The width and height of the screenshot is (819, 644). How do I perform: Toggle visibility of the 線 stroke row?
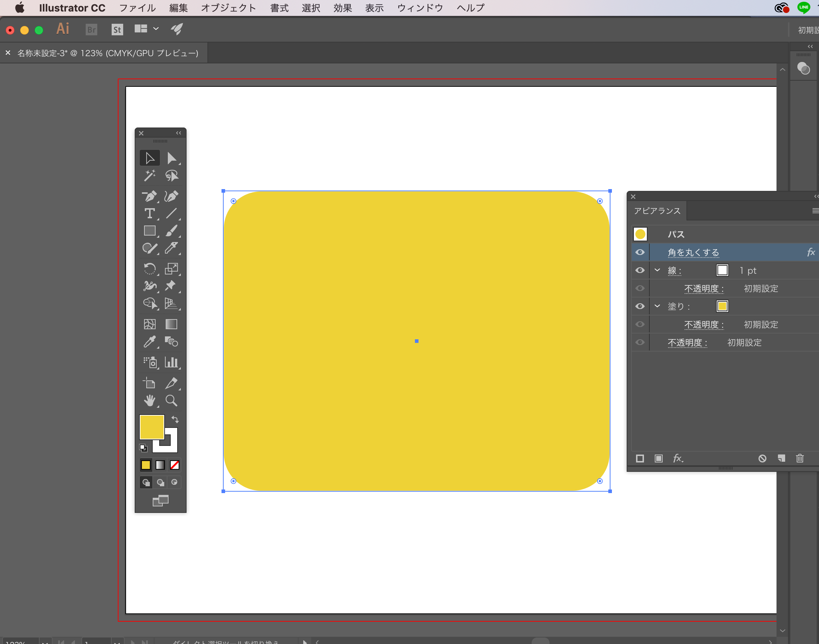pyautogui.click(x=640, y=270)
